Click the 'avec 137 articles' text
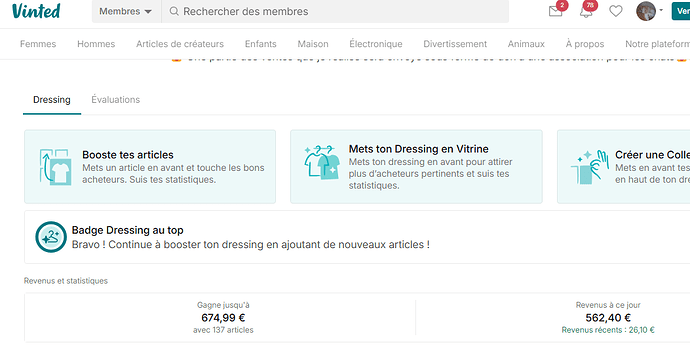Screen dimensions: 690x364 tap(223, 330)
